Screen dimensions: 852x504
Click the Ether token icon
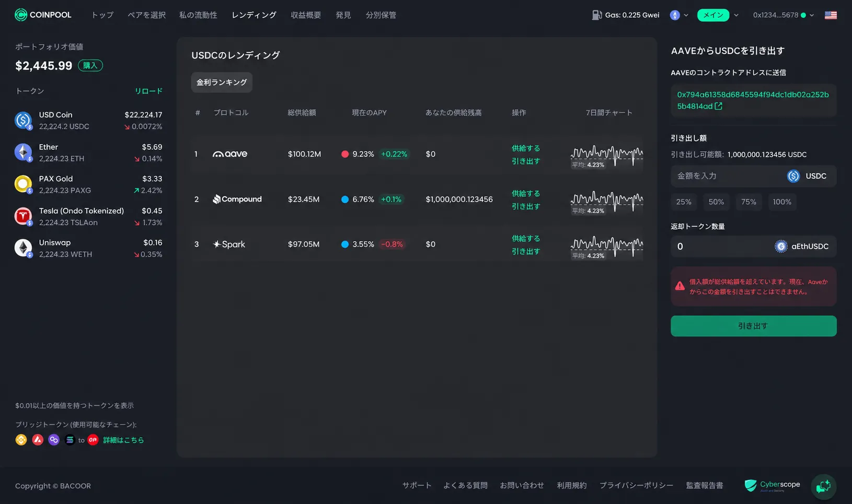tap(23, 153)
